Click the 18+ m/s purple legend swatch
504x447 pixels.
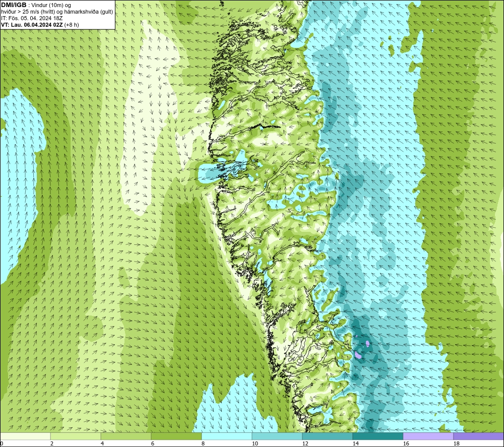pyautogui.click(x=479, y=436)
